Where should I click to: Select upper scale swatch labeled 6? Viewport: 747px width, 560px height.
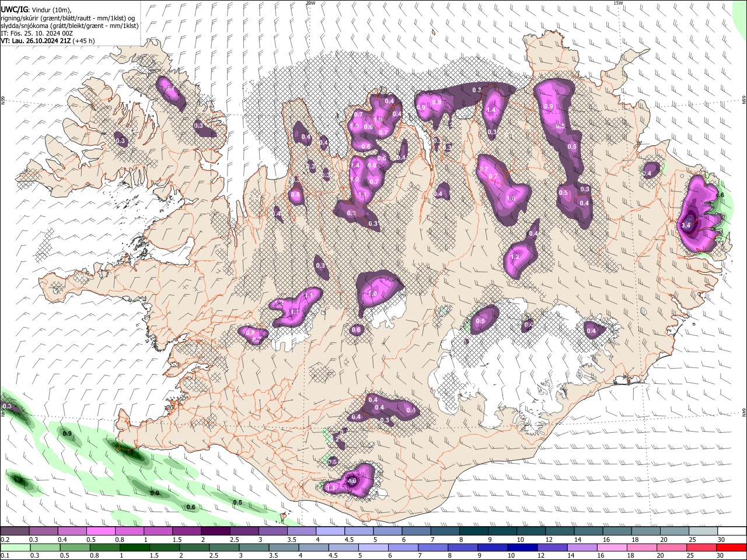417,531
